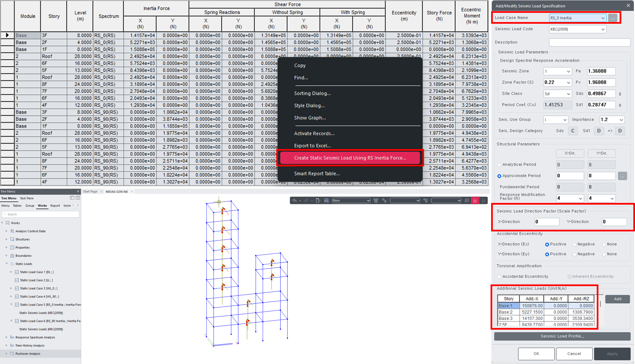Switch to the Tables tab in Tree Menu
Image resolution: width=635 pixels, height=364 pixels.
coord(17,205)
